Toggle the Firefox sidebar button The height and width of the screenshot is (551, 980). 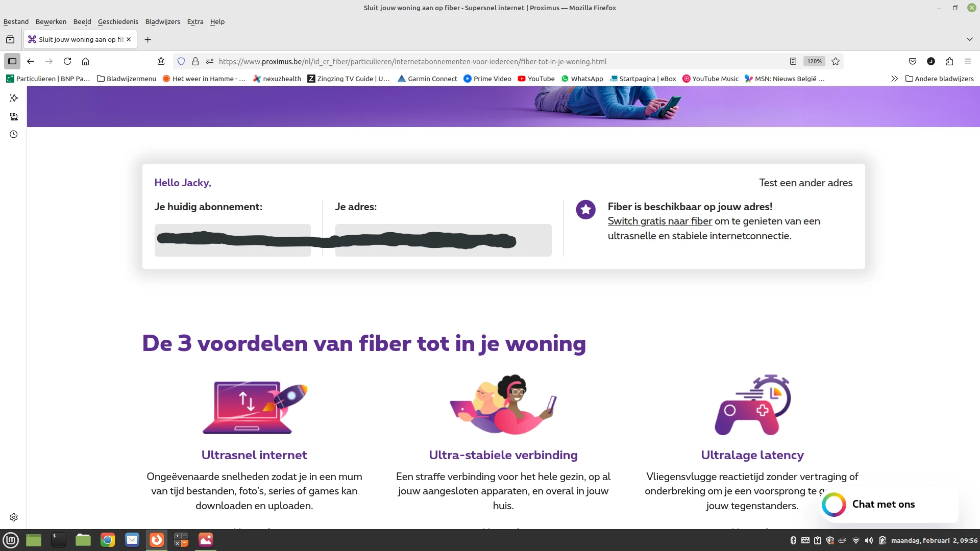point(12,61)
